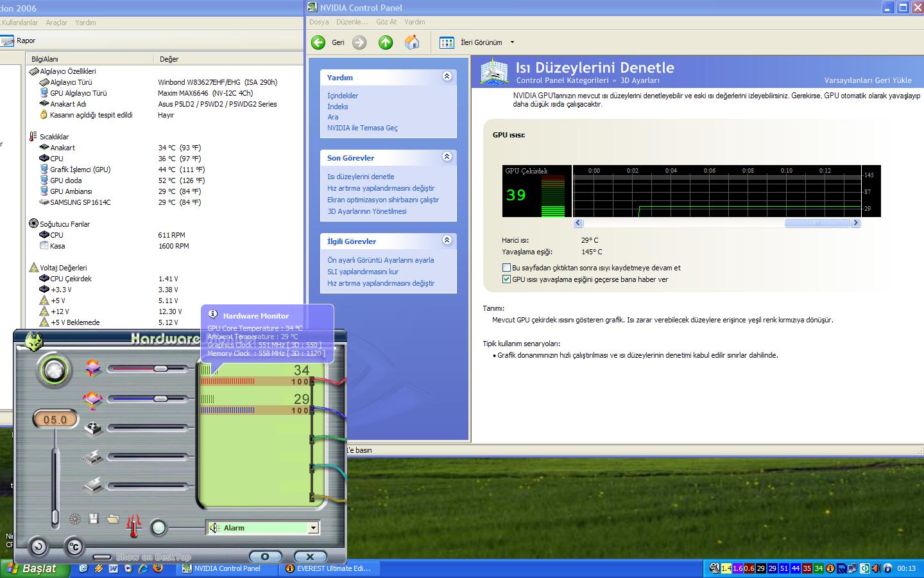Click the ambient temperature chip icon
924x578 pixels.
tap(93, 399)
